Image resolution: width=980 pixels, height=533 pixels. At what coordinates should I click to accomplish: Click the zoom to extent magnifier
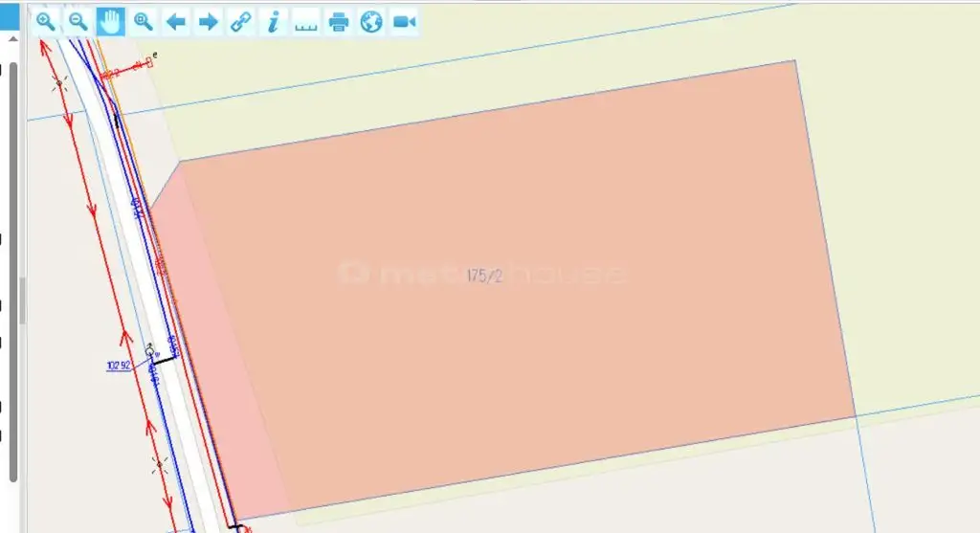click(144, 22)
